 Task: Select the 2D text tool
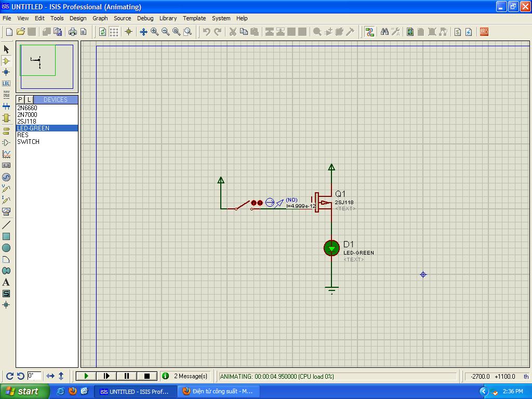pyautogui.click(x=6, y=282)
